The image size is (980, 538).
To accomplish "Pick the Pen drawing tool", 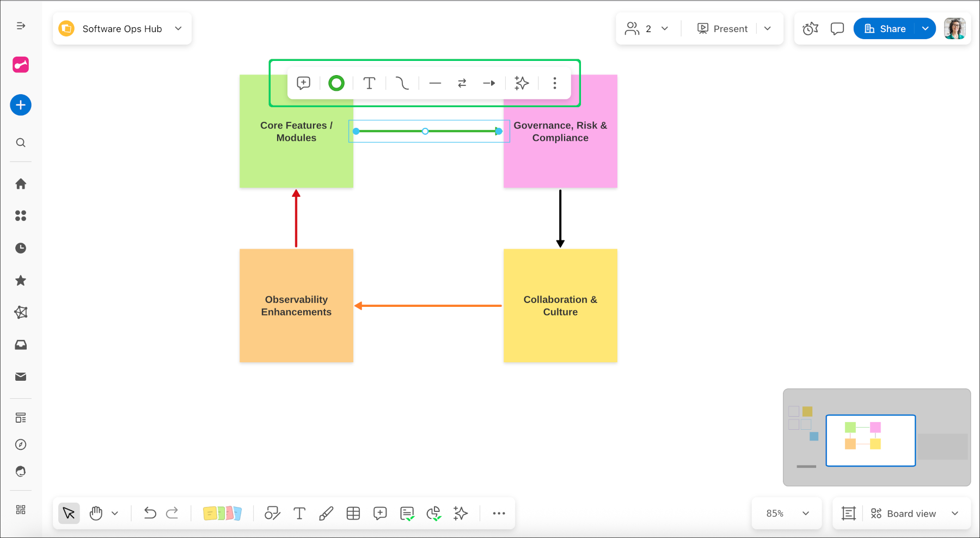I will coord(326,513).
